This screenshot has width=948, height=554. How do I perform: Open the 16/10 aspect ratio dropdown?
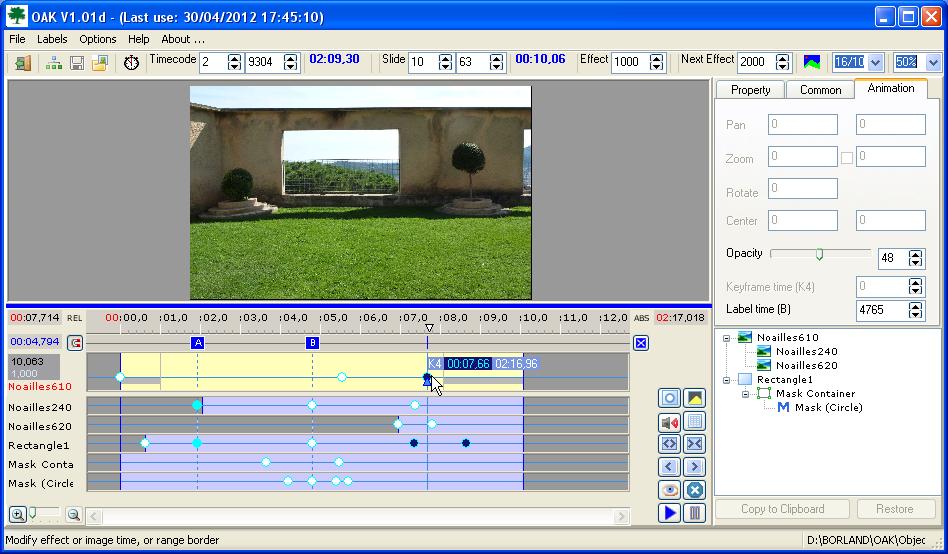coord(875,63)
